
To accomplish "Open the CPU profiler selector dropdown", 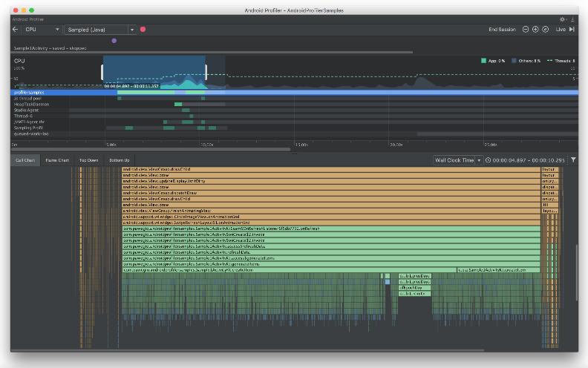I will coord(42,29).
